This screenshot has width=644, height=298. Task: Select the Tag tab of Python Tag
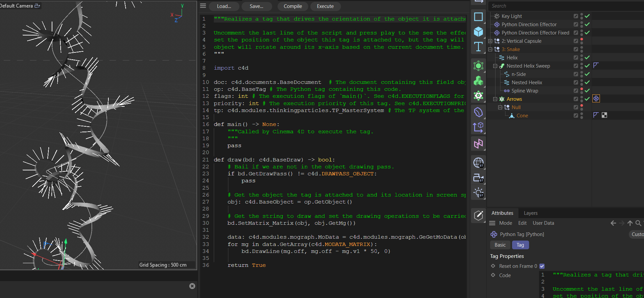point(520,245)
